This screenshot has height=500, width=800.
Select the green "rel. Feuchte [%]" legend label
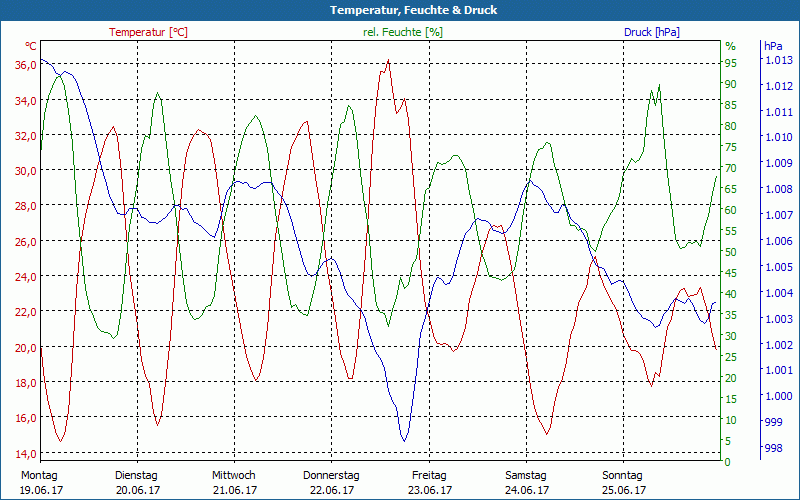[403, 32]
